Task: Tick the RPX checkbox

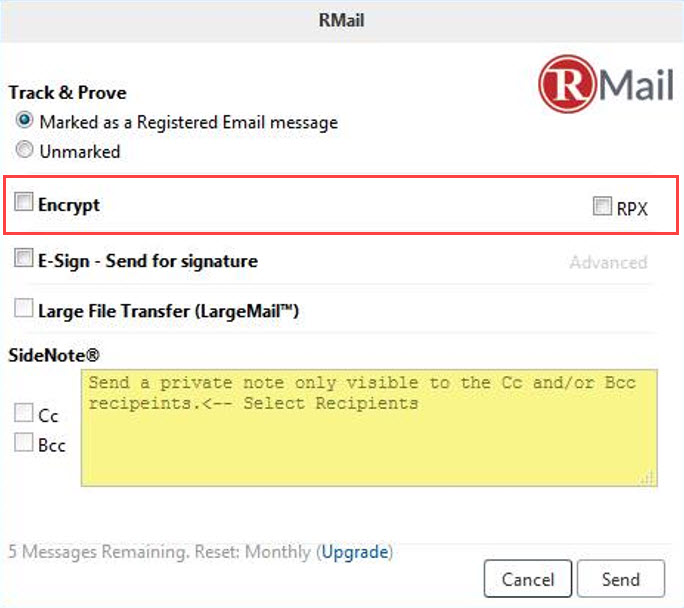Action: [602, 206]
